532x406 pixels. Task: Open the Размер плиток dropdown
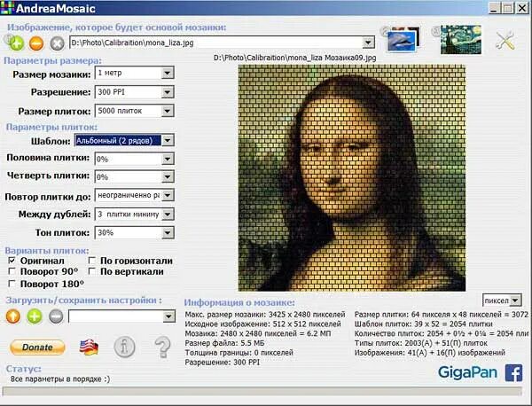click(x=168, y=111)
